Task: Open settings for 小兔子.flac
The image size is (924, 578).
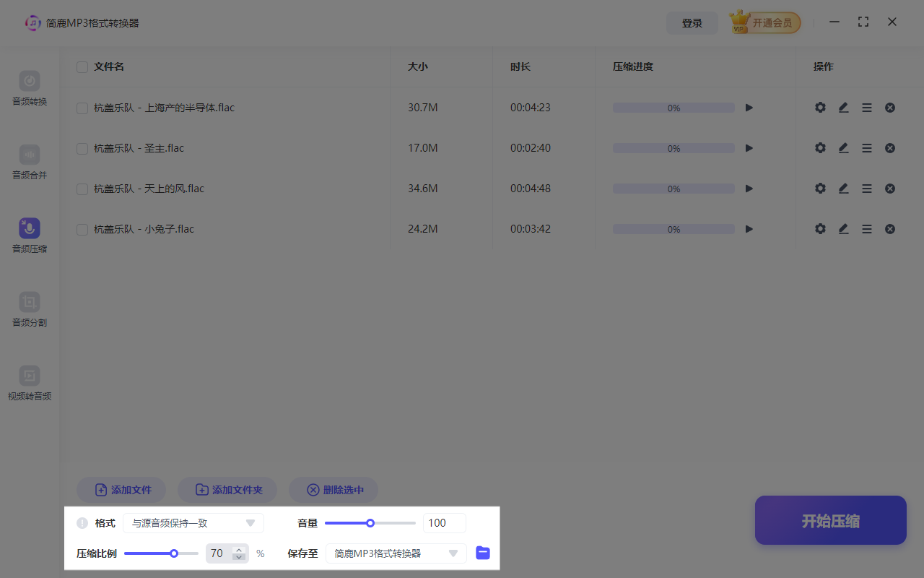Action: 820,229
